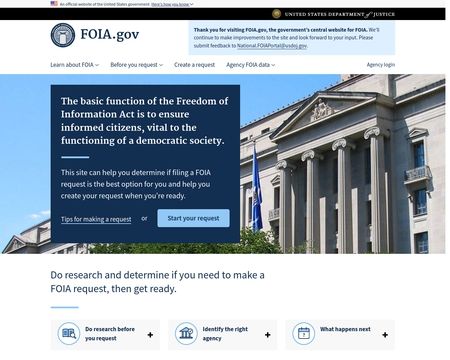Viewport: 450px width, 360px height.
Task: Expand Identify the right agency plus
Action: point(268,335)
